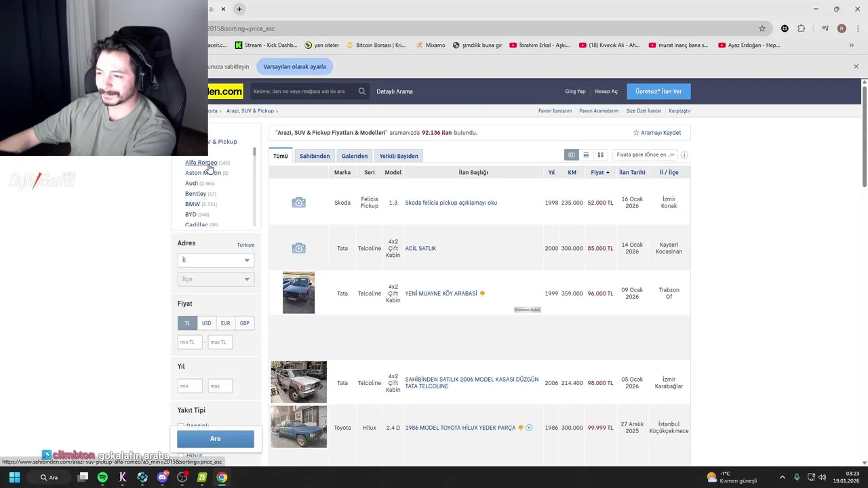The image size is (868, 488).
Task: Bookmark this page with the star icon
Action: 762,28
